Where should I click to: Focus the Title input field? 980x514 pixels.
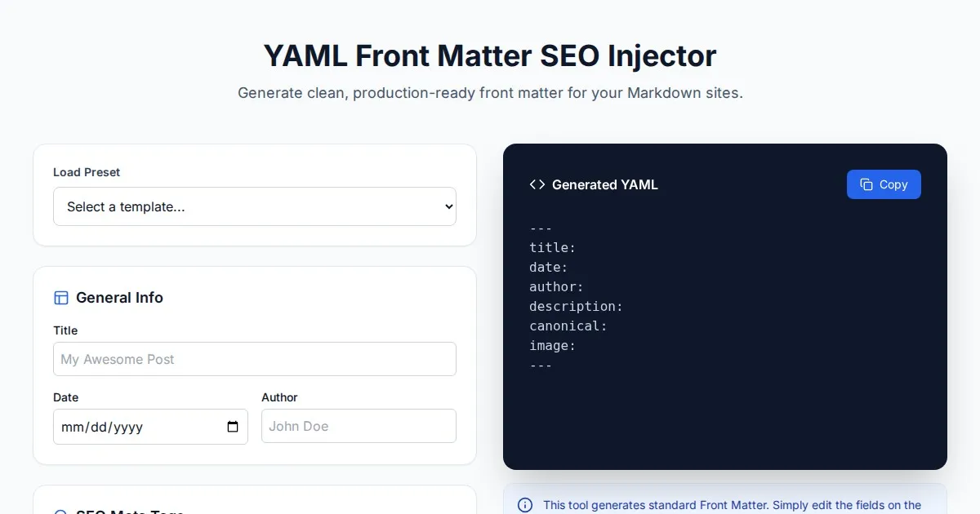point(254,359)
